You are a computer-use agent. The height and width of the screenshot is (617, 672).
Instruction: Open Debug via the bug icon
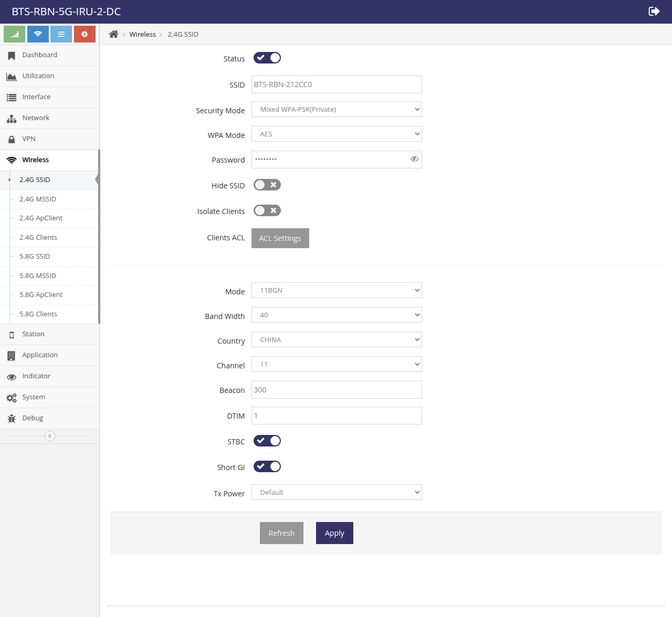click(x=12, y=418)
